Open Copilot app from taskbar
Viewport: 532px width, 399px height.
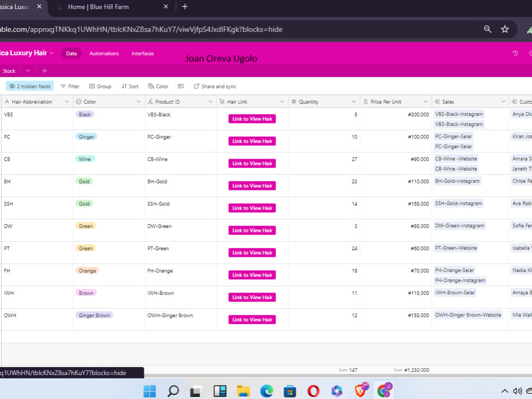coord(337,391)
